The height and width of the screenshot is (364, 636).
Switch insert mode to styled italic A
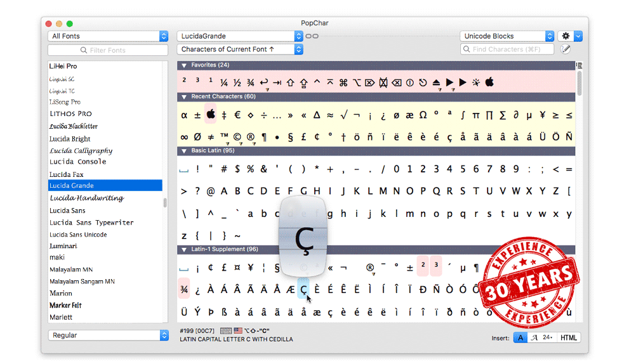534,338
